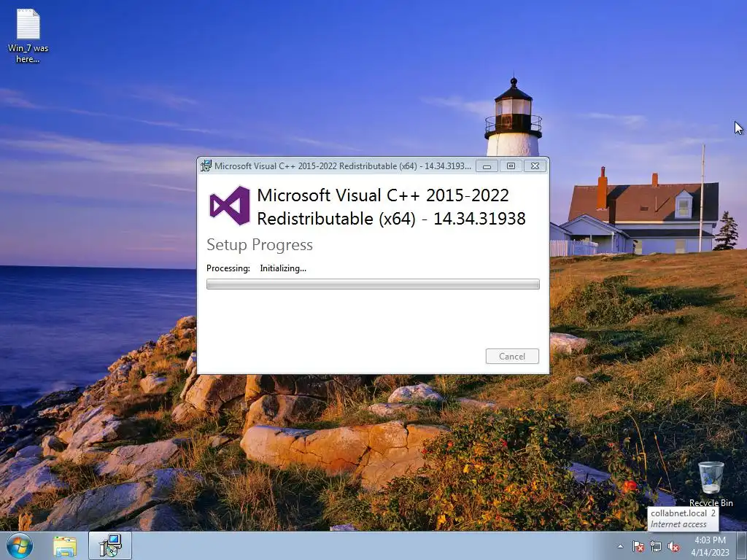The height and width of the screenshot is (560, 747).
Task: Click the Show desktop strip at the right end of the taskbar
Action: point(742,545)
